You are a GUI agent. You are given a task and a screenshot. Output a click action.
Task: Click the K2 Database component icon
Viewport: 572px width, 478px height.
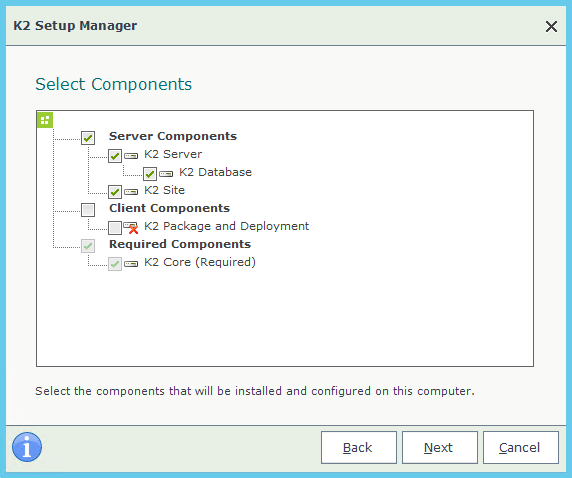pos(166,174)
